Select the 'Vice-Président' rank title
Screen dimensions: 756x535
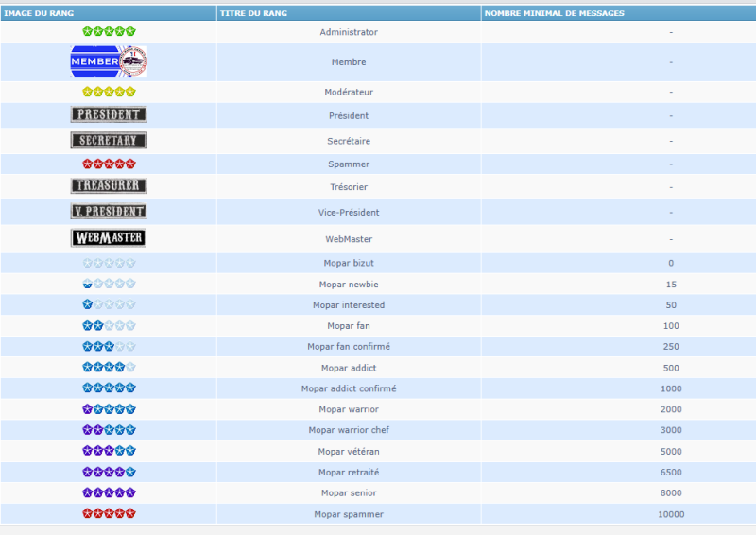tap(349, 213)
